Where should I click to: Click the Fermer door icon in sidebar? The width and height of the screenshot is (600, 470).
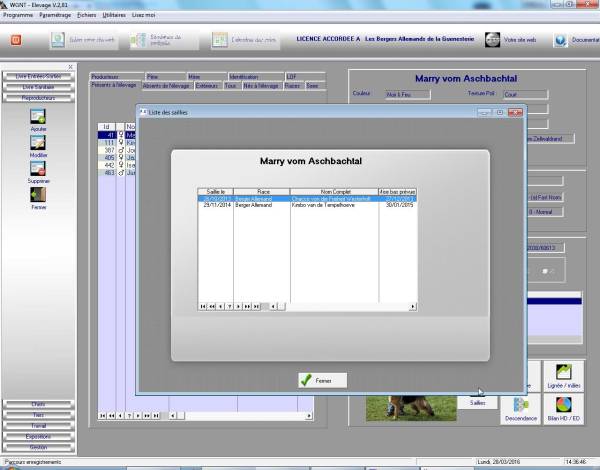[x=38, y=194]
